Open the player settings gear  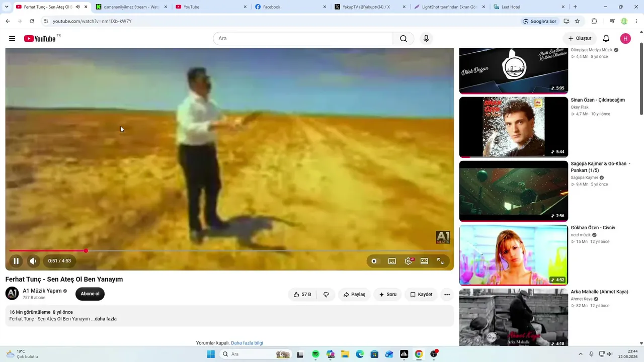coord(408,261)
